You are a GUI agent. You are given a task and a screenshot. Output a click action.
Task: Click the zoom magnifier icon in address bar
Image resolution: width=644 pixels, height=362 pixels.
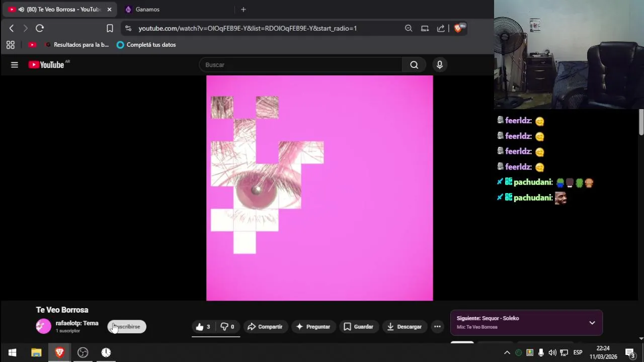(x=409, y=29)
